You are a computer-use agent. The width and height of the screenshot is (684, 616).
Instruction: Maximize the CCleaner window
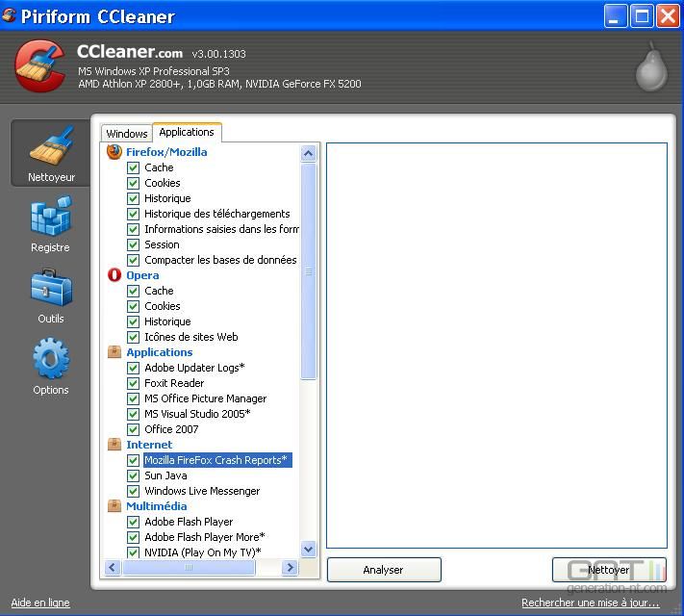tap(642, 15)
